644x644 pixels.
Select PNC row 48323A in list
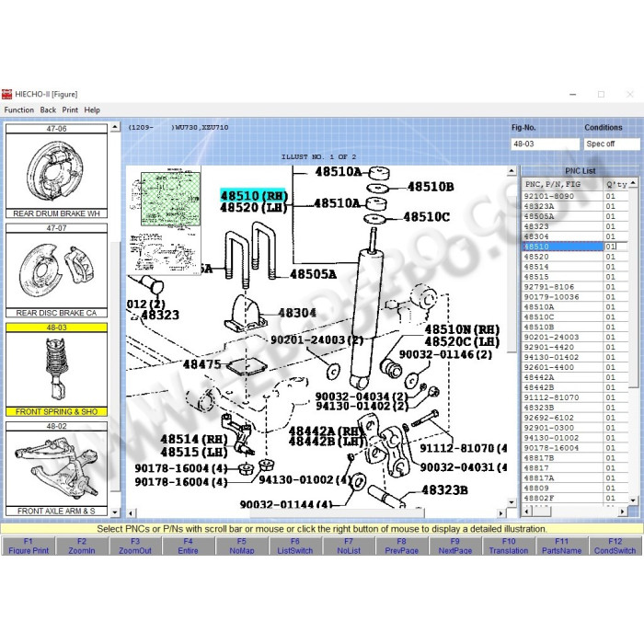tap(575, 206)
